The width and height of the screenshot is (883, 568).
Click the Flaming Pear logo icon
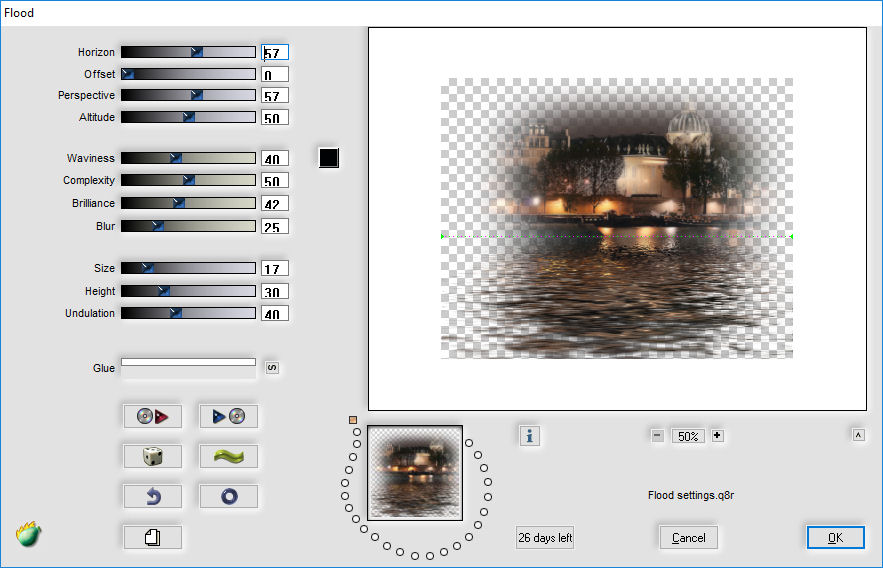28,534
